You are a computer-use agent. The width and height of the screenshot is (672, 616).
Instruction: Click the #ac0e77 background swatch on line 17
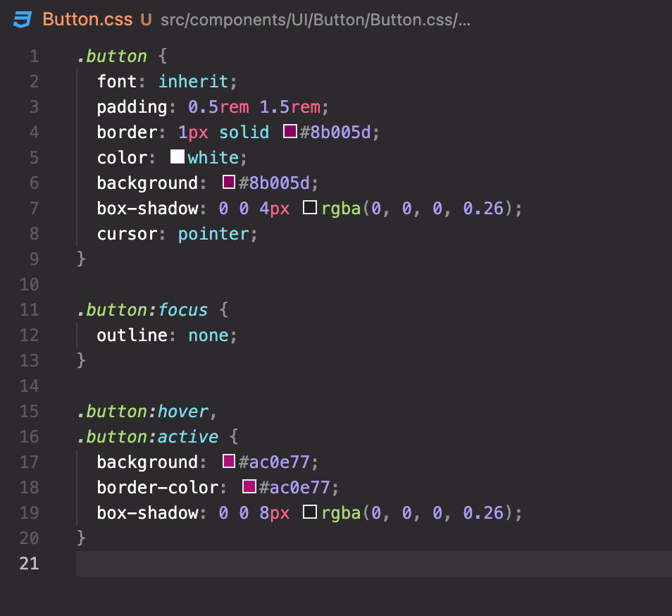[229, 461]
